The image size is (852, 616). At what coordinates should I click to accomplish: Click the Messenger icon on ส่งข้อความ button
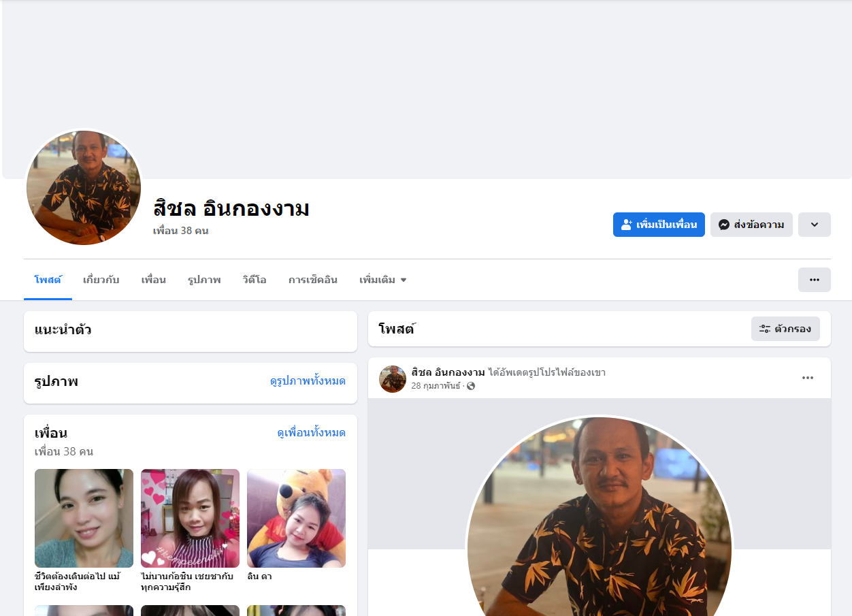(x=724, y=225)
